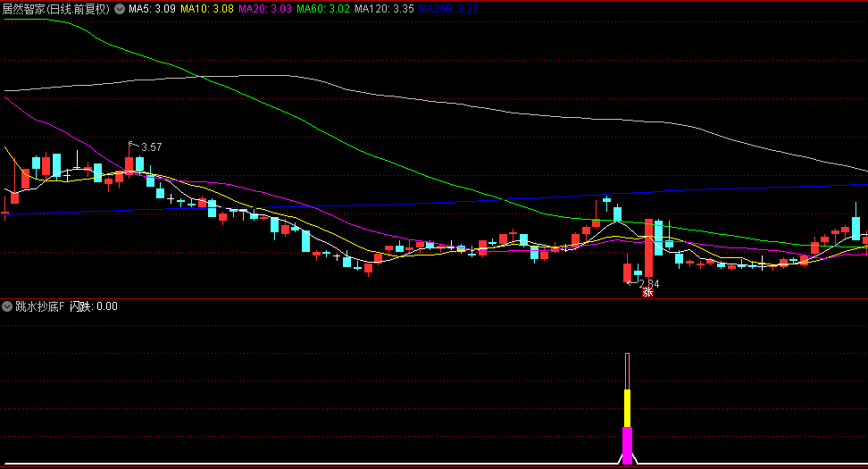868x469 pixels.
Task: Click the 跳水抄底F indicator name
Action: 40,306
